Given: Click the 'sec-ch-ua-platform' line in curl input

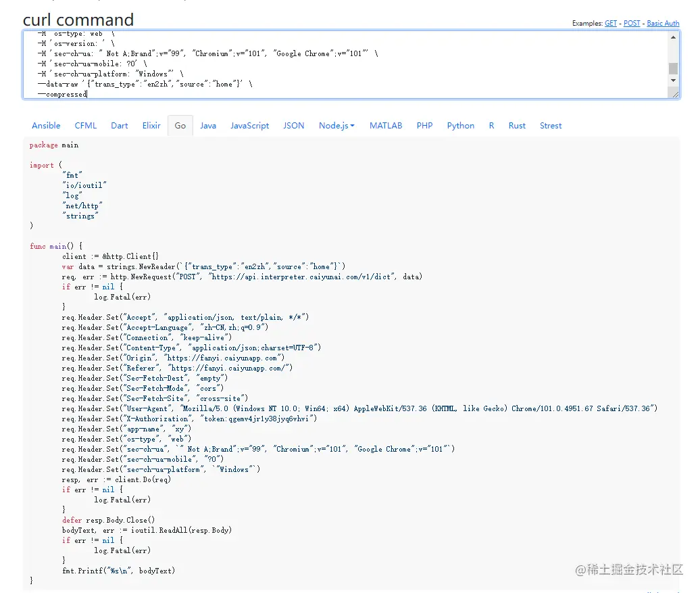Looking at the screenshot, I should point(111,74).
